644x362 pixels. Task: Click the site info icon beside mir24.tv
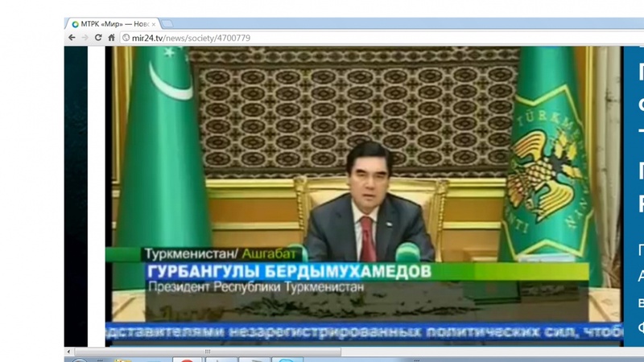(x=126, y=38)
